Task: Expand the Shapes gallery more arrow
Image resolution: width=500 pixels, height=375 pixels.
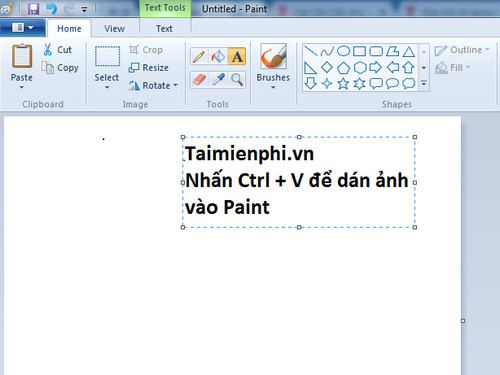Action: (424, 83)
